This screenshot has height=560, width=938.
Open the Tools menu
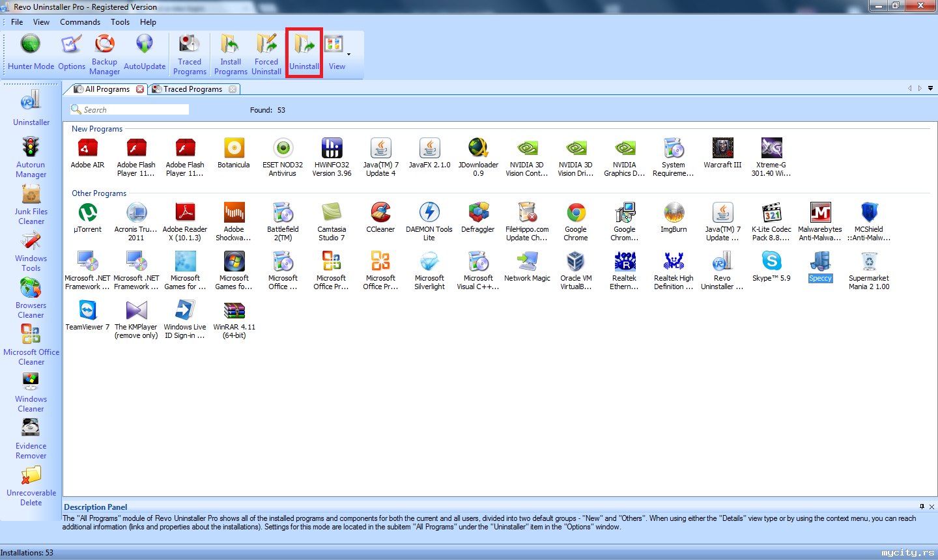click(120, 22)
